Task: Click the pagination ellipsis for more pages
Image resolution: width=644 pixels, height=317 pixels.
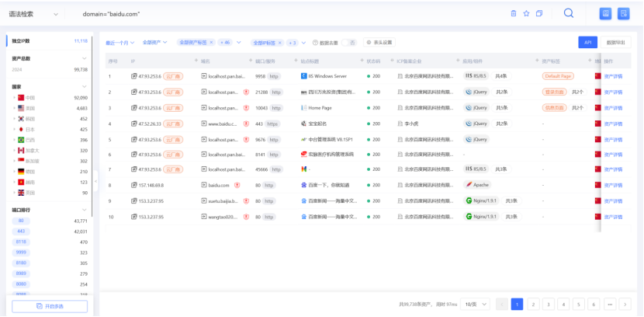Action: pyautogui.click(x=610, y=305)
